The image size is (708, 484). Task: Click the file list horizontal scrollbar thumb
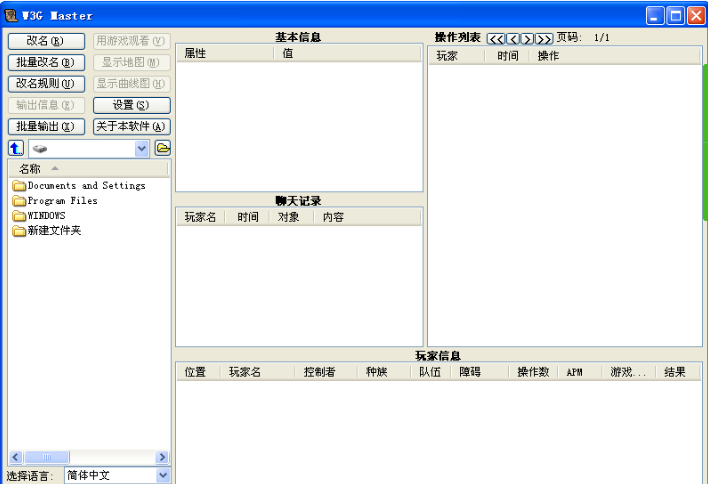coord(47,457)
